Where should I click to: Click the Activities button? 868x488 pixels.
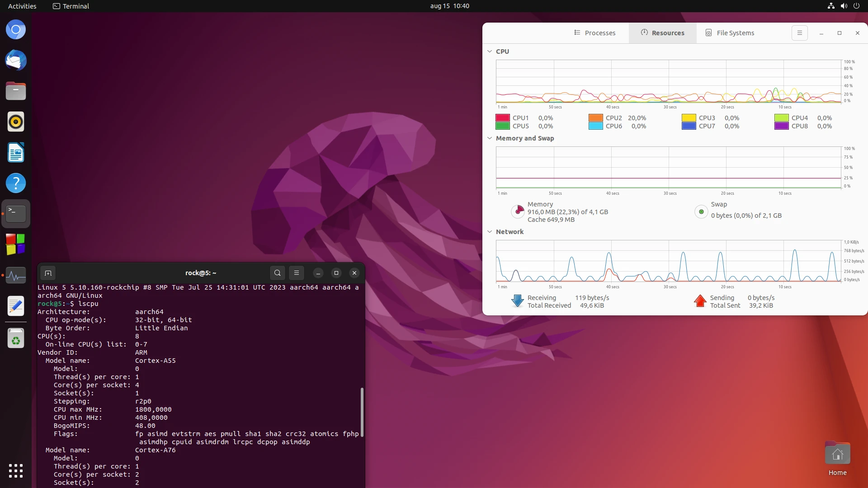click(22, 6)
